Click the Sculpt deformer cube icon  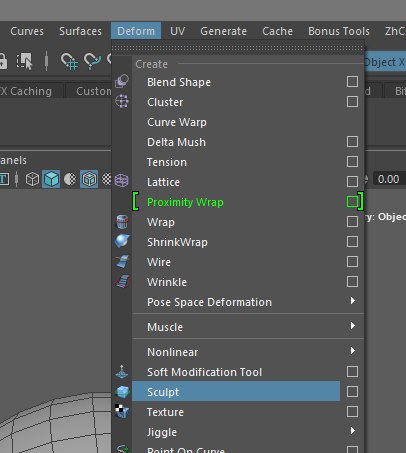(122, 392)
